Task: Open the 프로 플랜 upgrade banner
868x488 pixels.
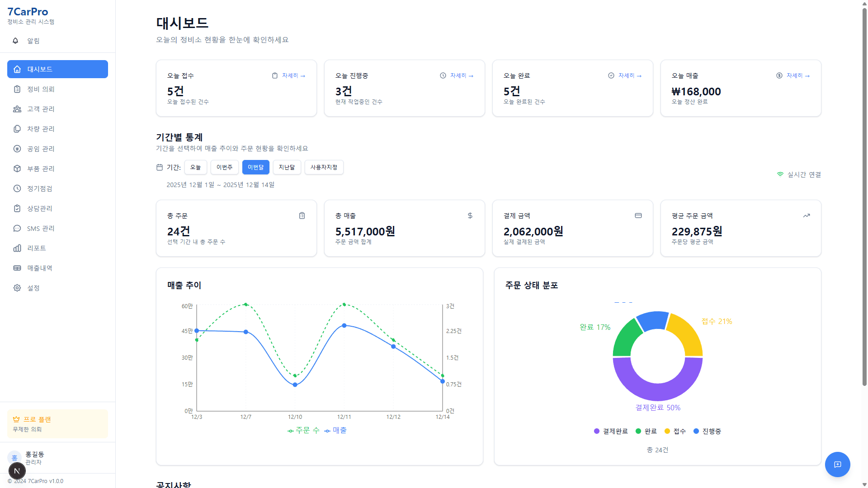Action: pyautogui.click(x=57, y=424)
